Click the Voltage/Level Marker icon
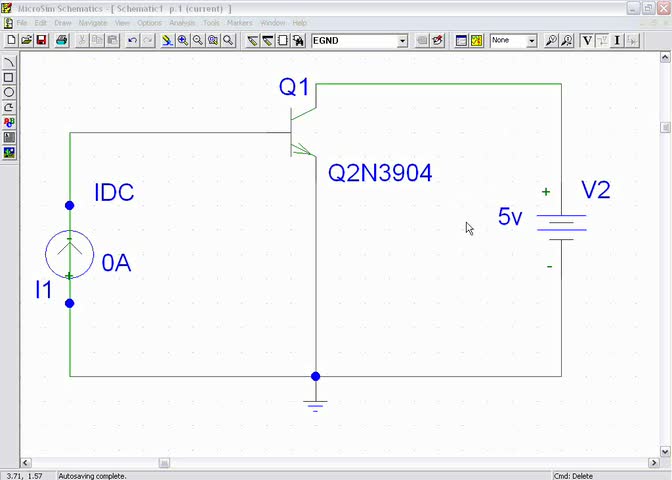This screenshot has height=480, width=672. click(551, 40)
